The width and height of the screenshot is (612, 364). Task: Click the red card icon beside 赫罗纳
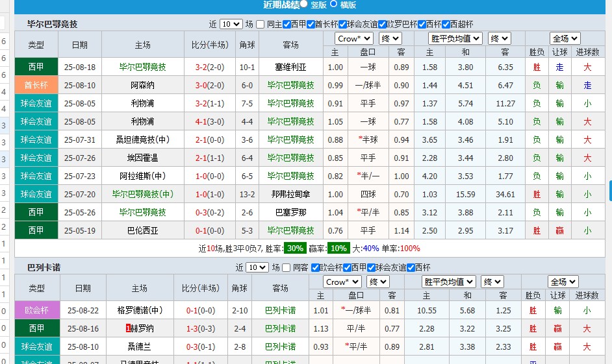[128, 328]
